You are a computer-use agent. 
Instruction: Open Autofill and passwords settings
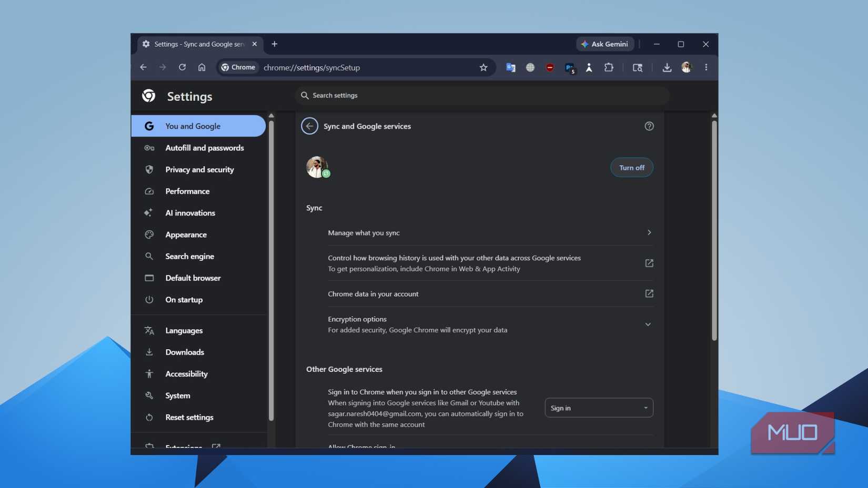198,148
